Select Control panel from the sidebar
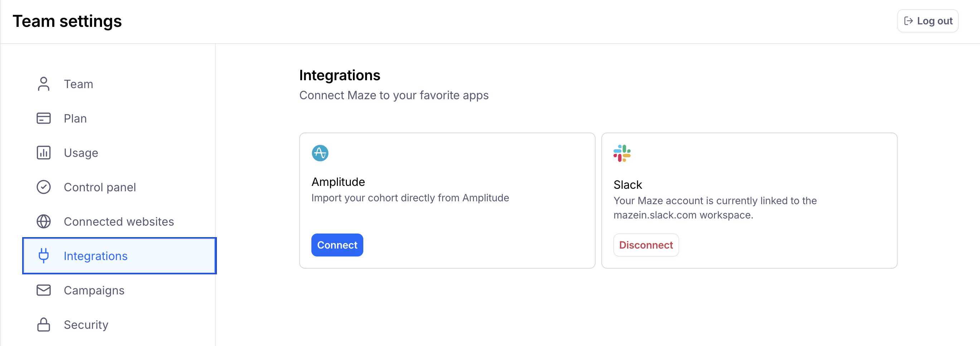This screenshot has height=346, width=980. 100,187
